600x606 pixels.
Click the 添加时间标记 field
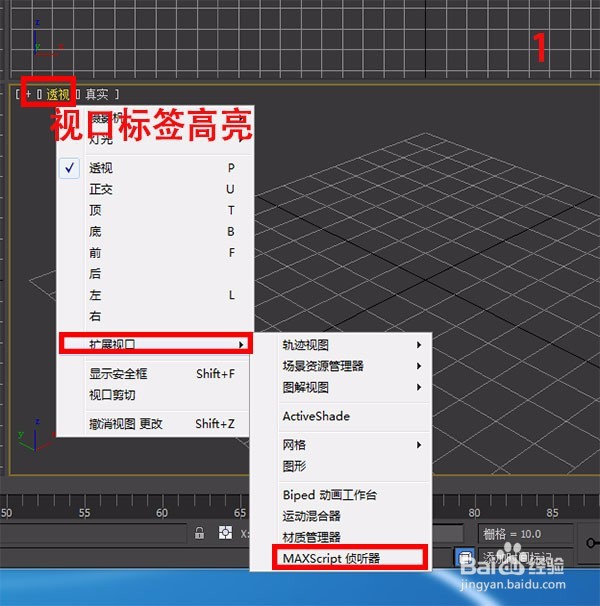tap(525, 557)
